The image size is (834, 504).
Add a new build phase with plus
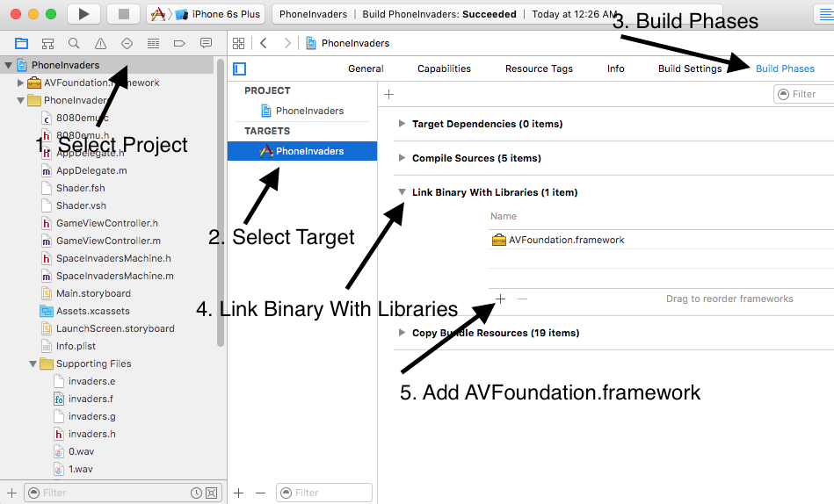pos(388,95)
